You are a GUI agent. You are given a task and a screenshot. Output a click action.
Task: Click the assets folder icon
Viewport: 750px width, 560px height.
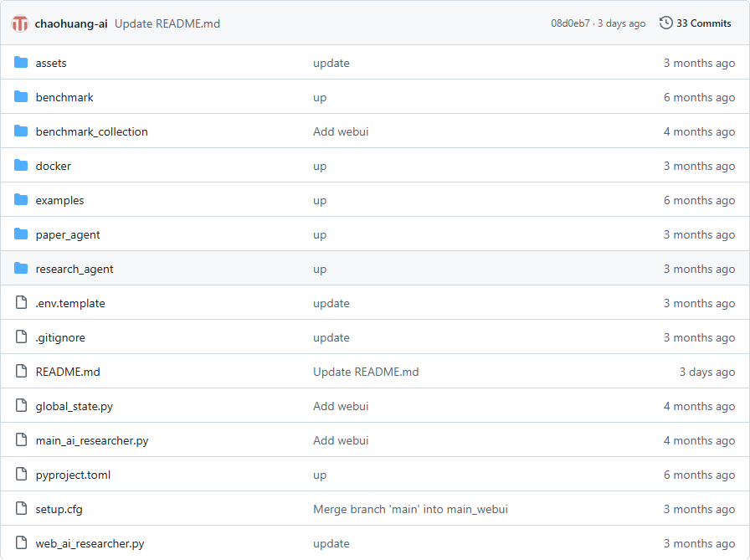(21, 63)
